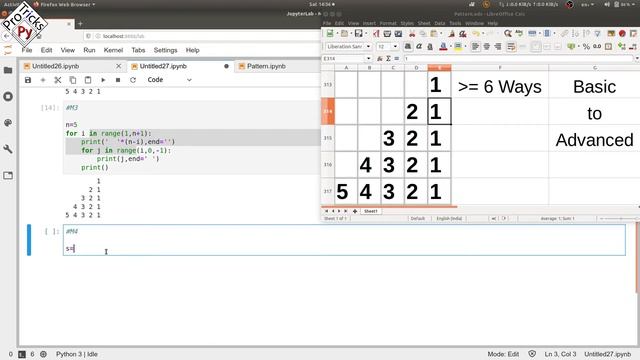Open the wrench notebook tools sidebar
The height and width of the screenshot is (360, 640).
[8, 149]
